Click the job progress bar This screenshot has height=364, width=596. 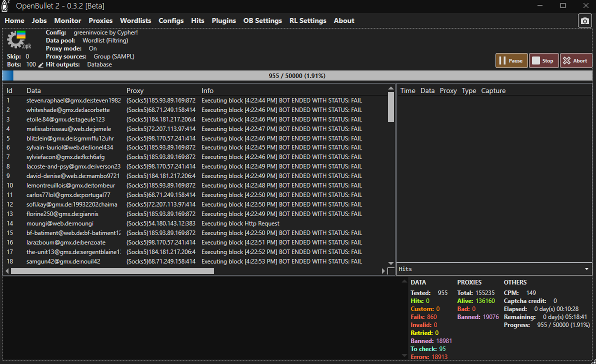[x=297, y=76]
